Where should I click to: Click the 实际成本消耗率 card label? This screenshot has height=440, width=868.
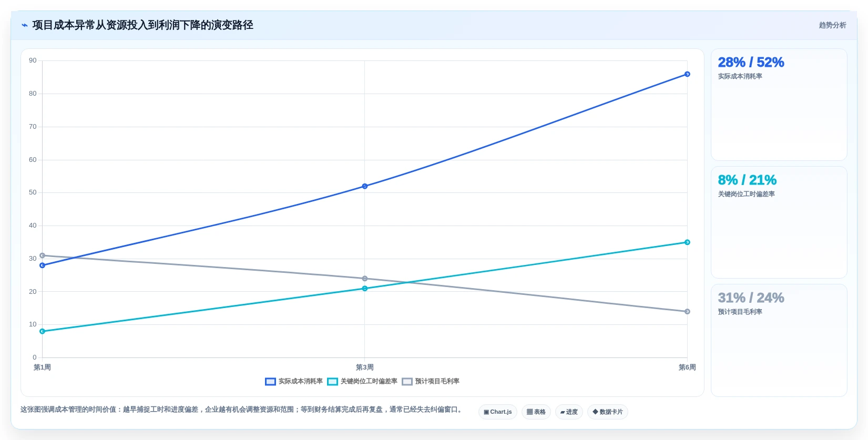pyautogui.click(x=740, y=77)
